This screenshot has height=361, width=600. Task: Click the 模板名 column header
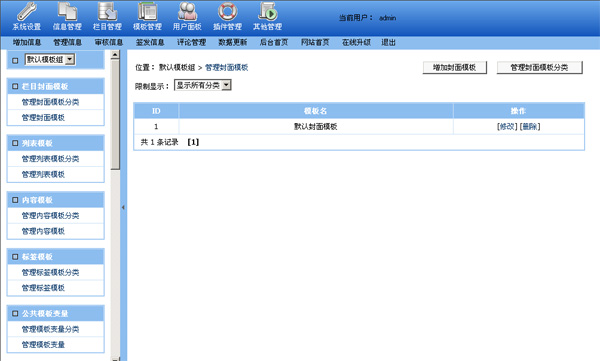[316, 111]
